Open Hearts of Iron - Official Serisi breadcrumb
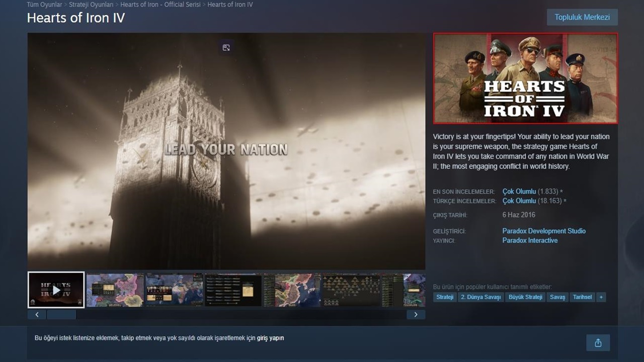This screenshot has width=644, height=362. pyautogui.click(x=160, y=5)
